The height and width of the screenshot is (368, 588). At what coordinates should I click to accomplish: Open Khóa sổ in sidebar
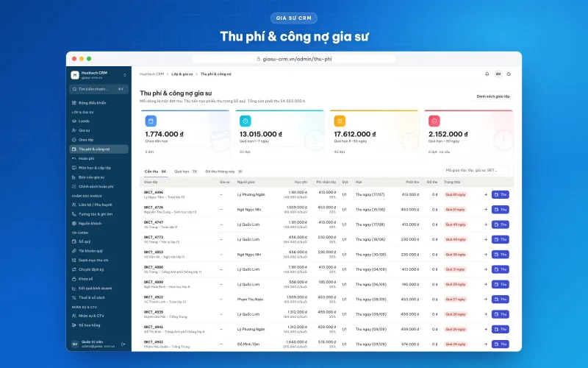point(99,279)
